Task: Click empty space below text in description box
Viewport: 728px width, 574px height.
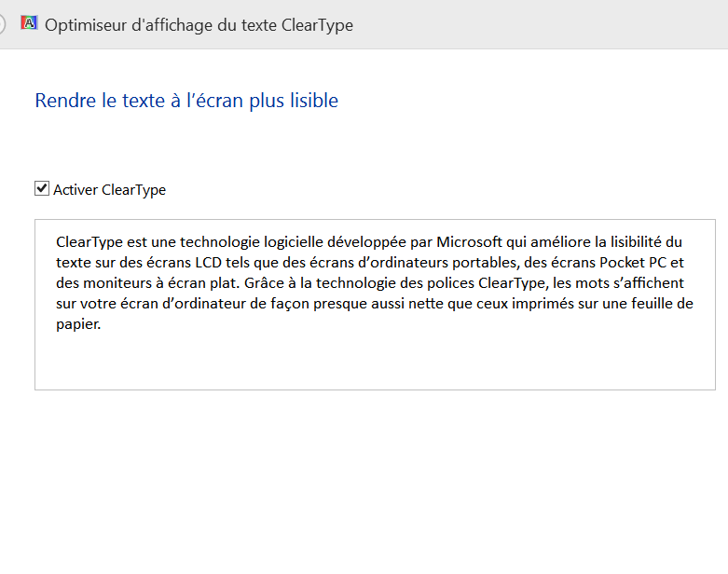Action: click(x=373, y=363)
